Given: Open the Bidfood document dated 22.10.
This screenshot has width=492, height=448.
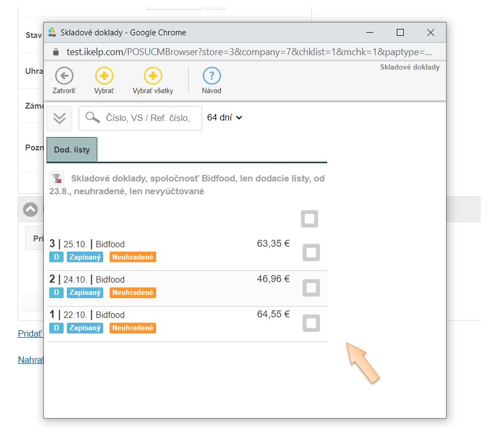Looking at the screenshot, I should click(110, 315).
